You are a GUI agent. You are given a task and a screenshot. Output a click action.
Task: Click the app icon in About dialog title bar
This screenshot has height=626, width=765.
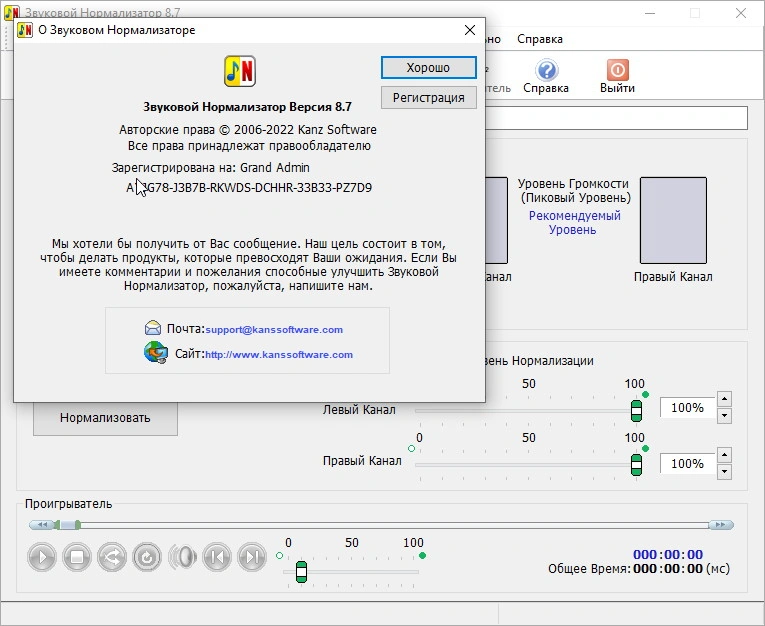pos(25,30)
